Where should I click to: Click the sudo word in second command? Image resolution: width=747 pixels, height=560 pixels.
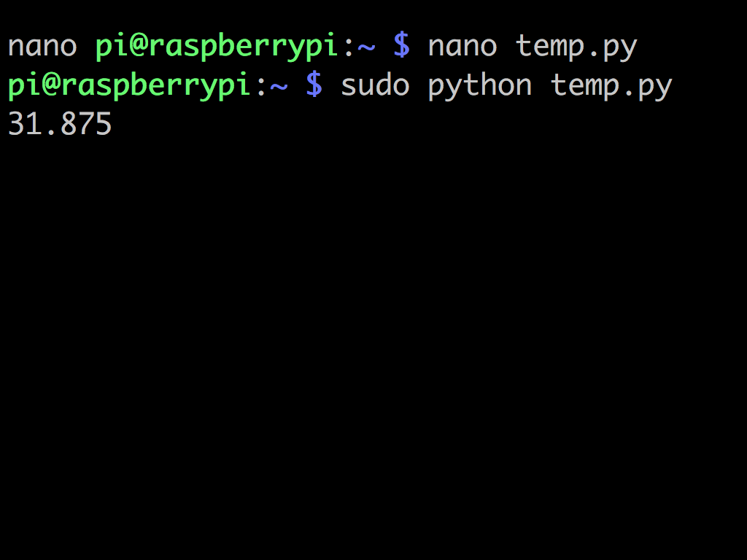375,86
